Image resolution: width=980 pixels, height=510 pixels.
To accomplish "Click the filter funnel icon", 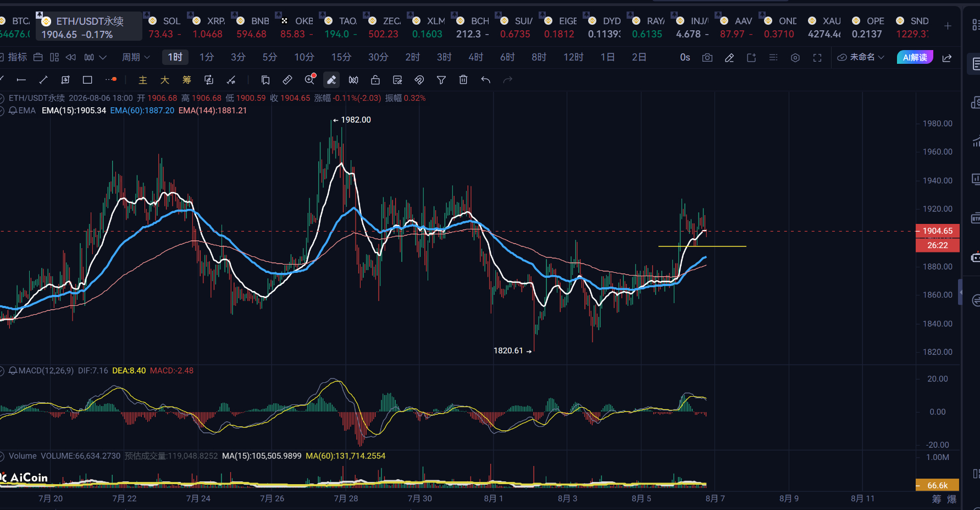I will (x=441, y=80).
